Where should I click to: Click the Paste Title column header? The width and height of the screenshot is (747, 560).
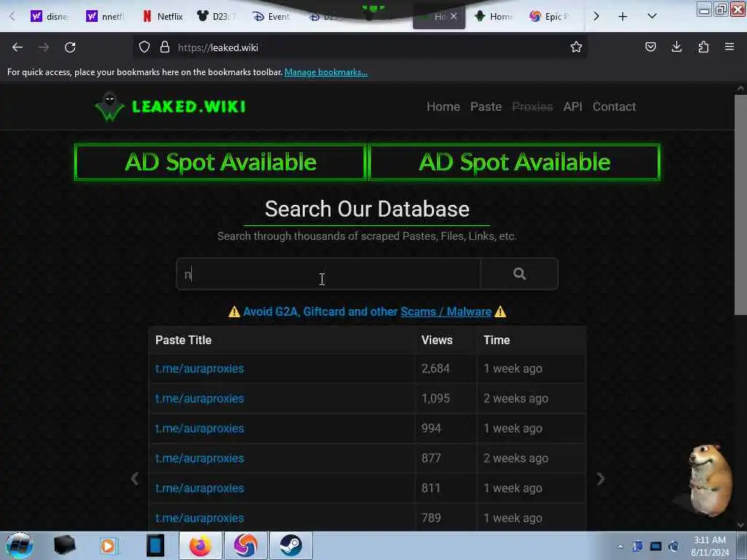point(183,340)
